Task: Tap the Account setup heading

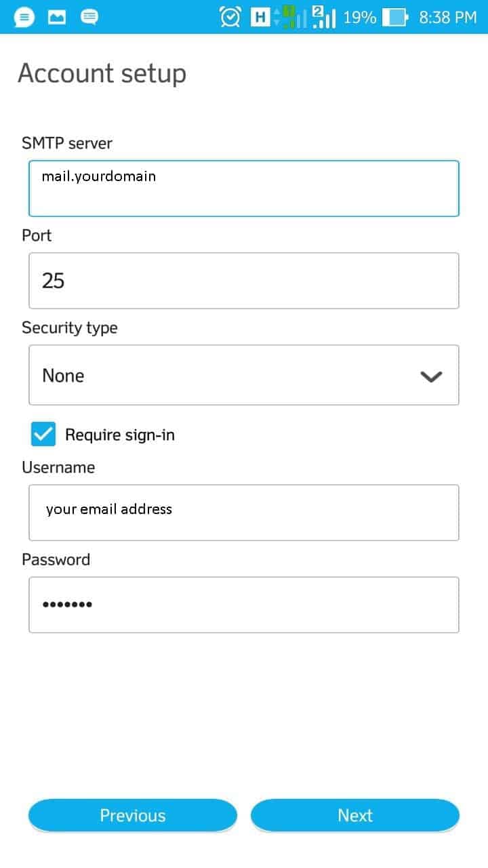Action: tap(102, 73)
